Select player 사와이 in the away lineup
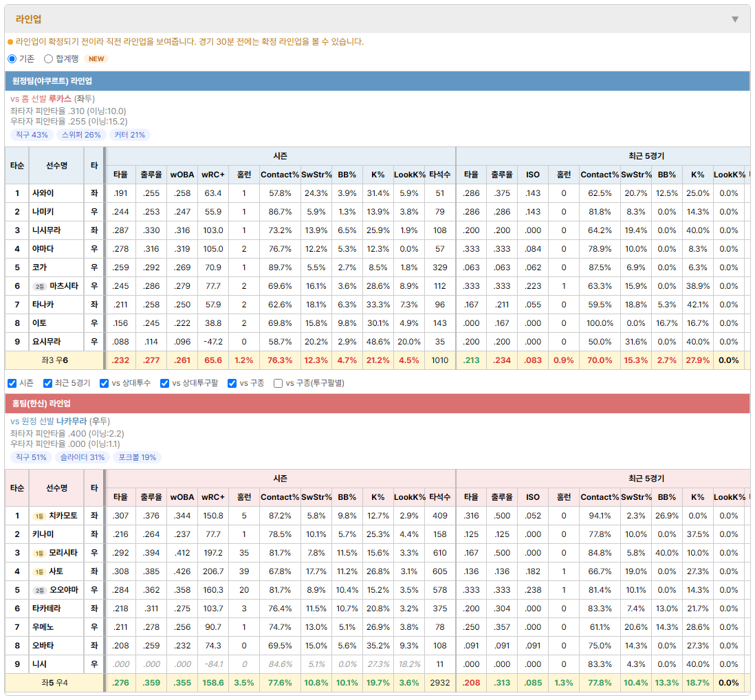The width and height of the screenshot is (755, 700). point(43,193)
